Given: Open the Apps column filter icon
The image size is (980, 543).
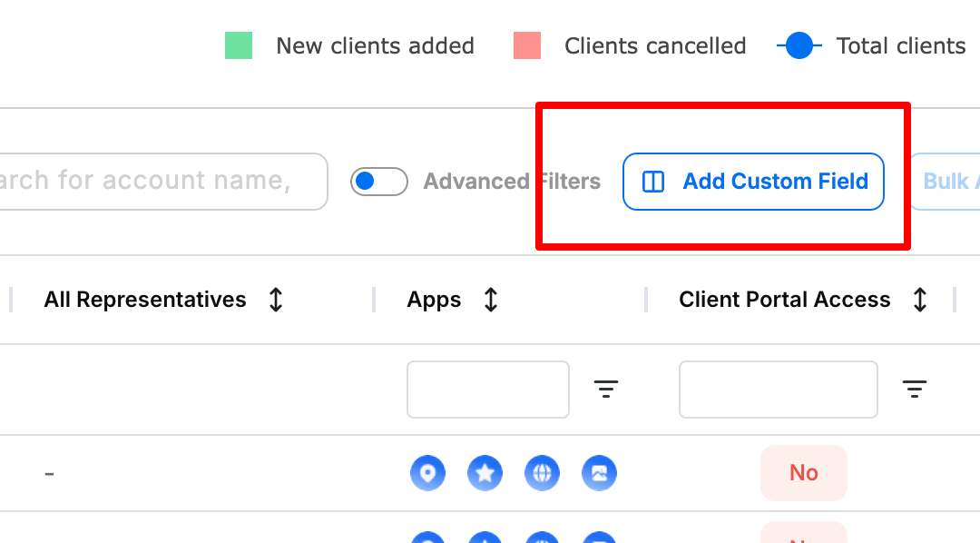Looking at the screenshot, I should tap(605, 390).
